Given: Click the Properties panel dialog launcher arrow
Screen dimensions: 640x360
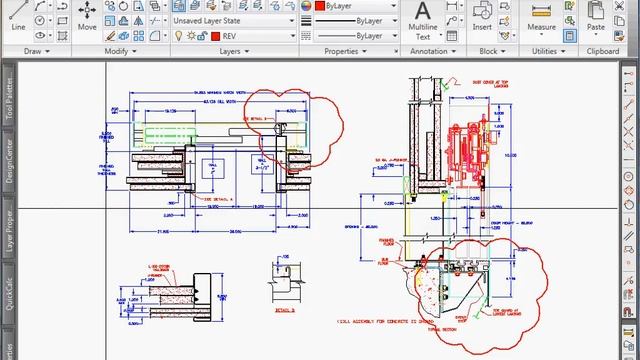Looking at the screenshot, I should tap(396, 51).
